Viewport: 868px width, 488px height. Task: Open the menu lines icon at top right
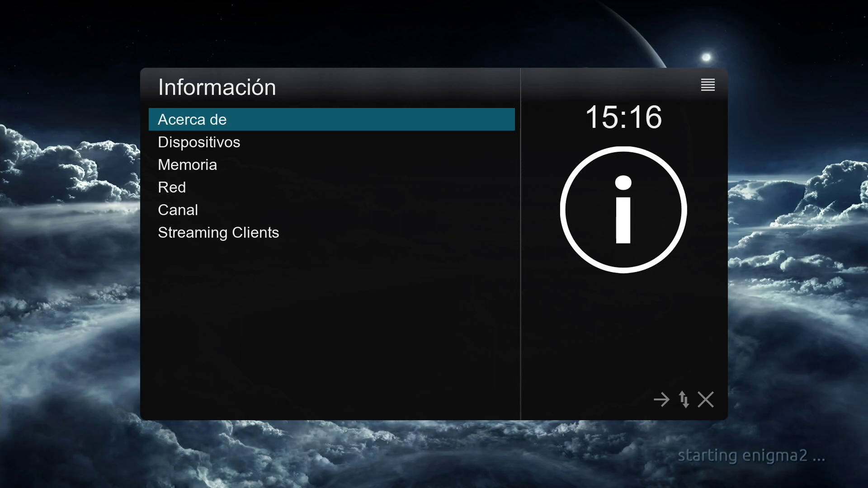tap(708, 85)
